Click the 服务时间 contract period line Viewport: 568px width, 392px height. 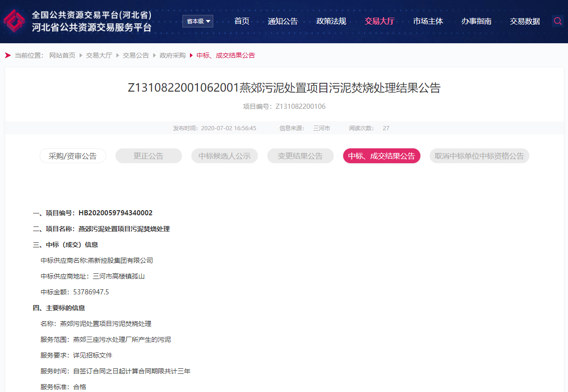115,371
